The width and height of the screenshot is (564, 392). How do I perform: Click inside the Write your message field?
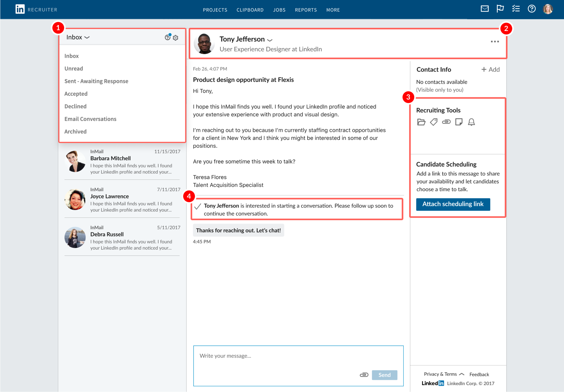click(298, 366)
